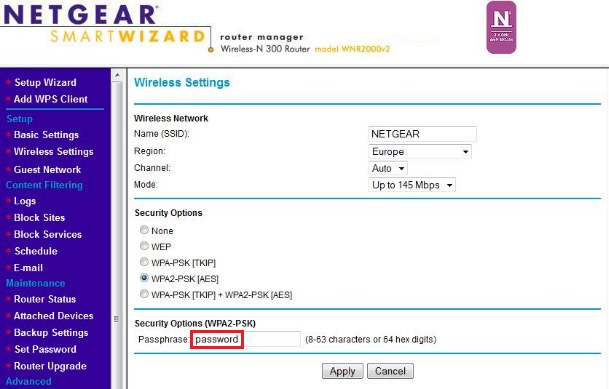
Task: Open the Schedule page
Action: coord(36,251)
